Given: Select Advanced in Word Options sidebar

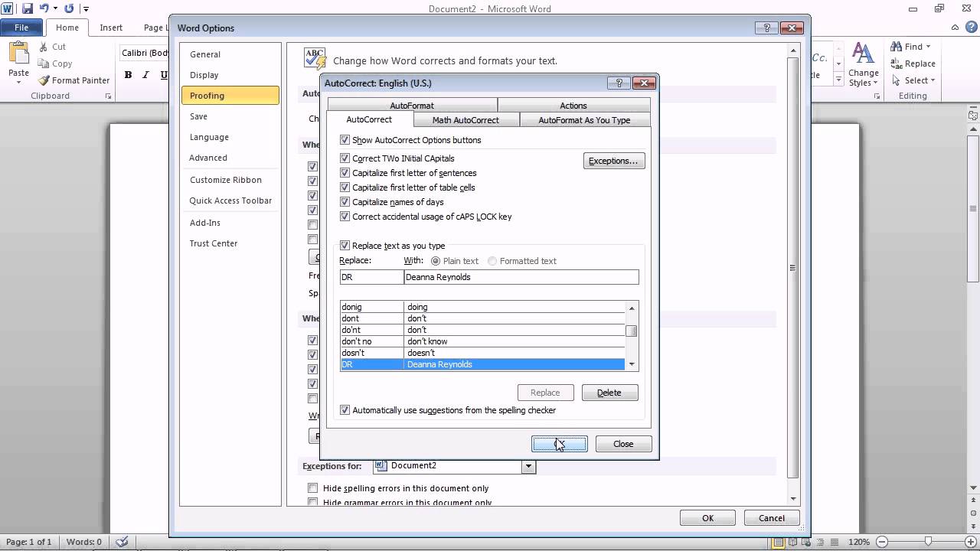Looking at the screenshot, I should coord(208,158).
